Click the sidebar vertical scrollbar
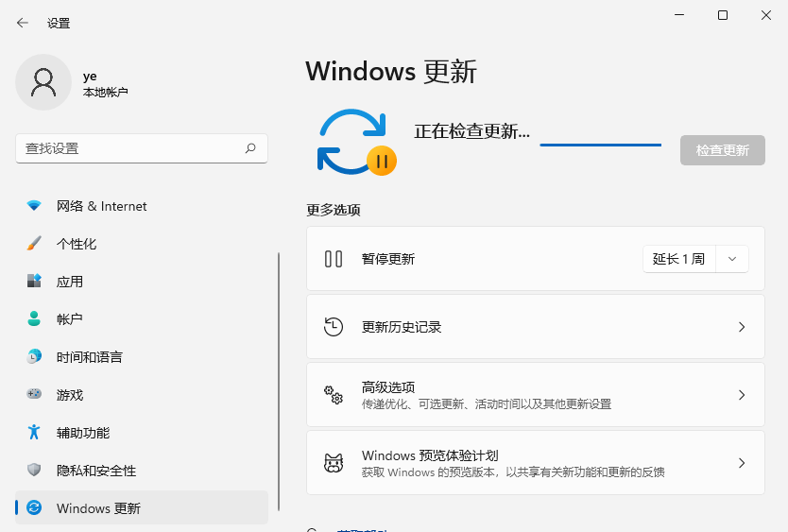The height and width of the screenshot is (532, 788). click(x=279, y=382)
